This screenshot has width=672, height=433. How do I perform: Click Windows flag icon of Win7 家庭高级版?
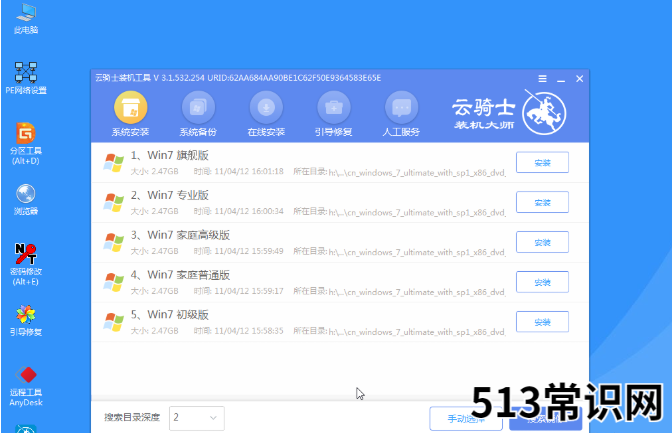(114, 243)
